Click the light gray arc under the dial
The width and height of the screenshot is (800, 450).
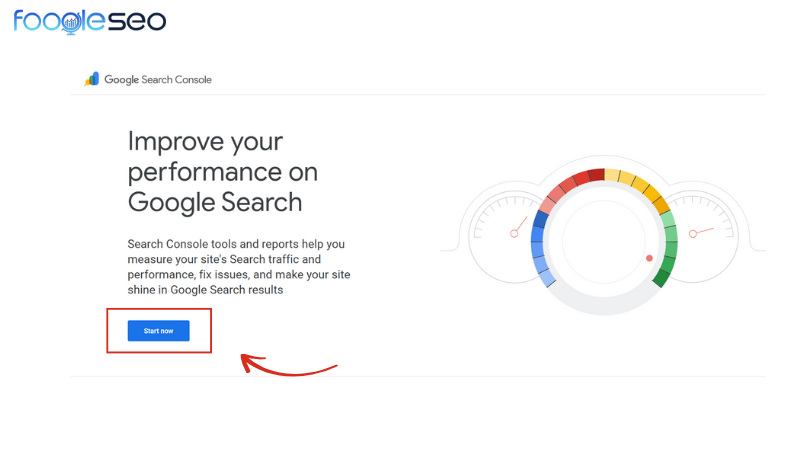pyautogui.click(x=603, y=307)
